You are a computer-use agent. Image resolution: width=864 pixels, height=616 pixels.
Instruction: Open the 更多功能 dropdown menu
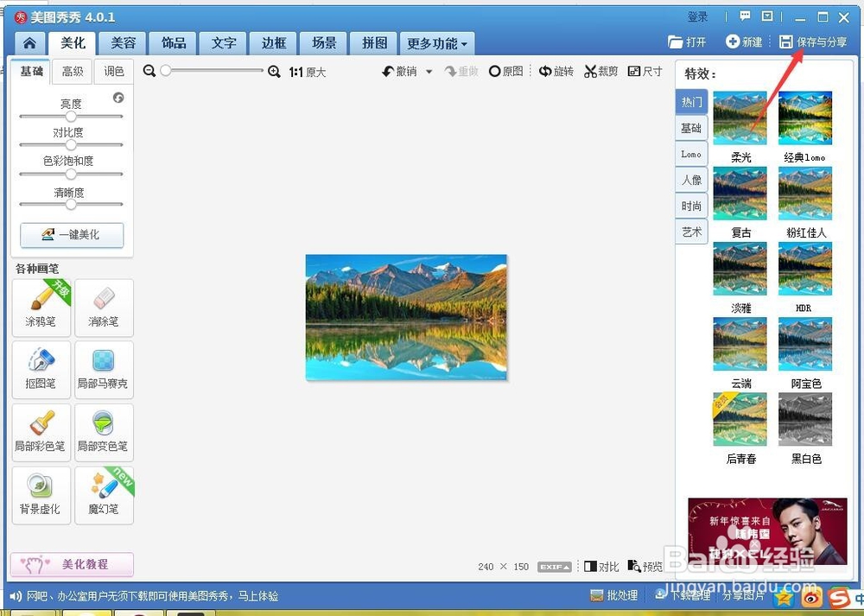[x=437, y=42]
